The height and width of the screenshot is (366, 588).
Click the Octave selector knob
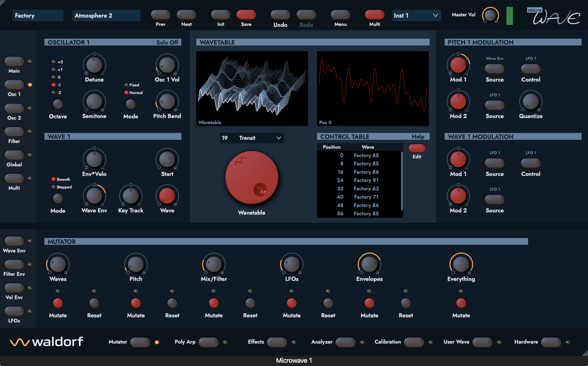coord(58,104)
